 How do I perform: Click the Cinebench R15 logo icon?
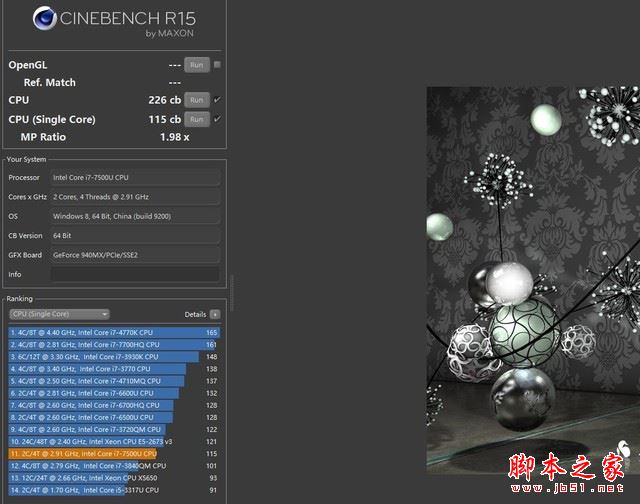coord(44,18)
